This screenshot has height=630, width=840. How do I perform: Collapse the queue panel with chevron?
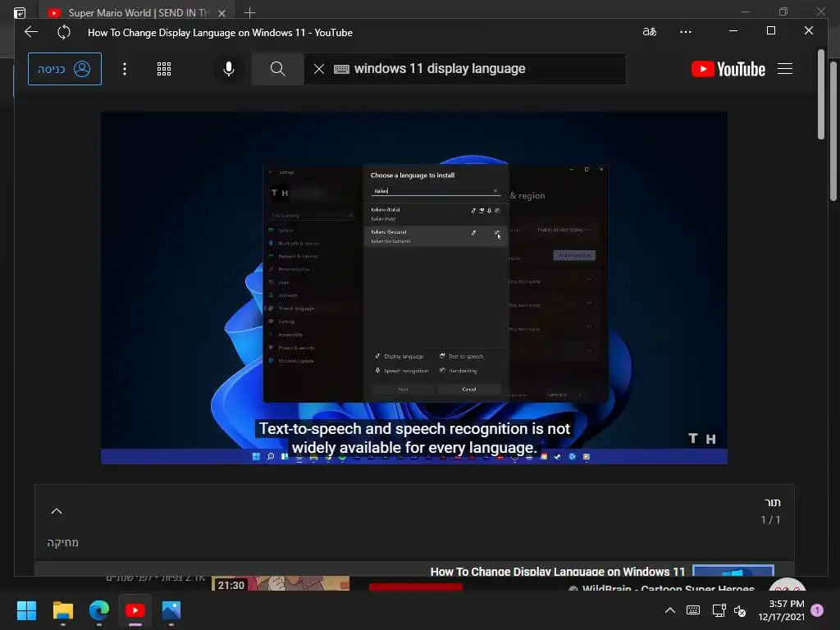tap(57, 511)
